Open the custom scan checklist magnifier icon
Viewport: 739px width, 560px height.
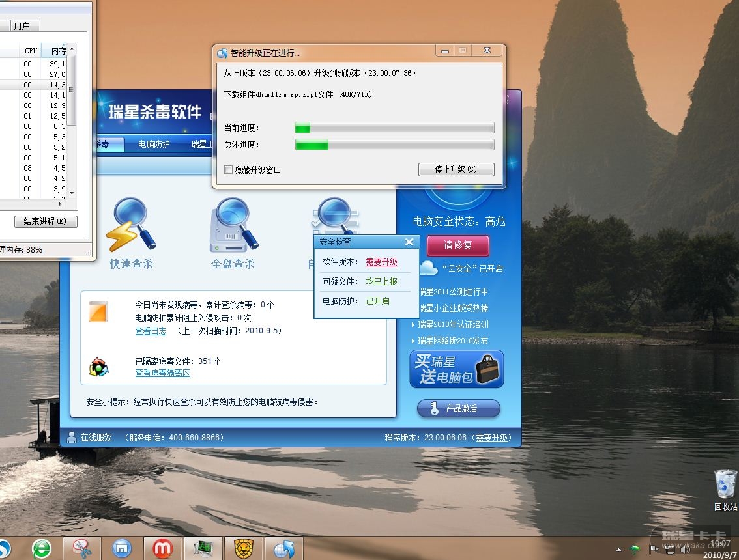(x=336, y=216)
